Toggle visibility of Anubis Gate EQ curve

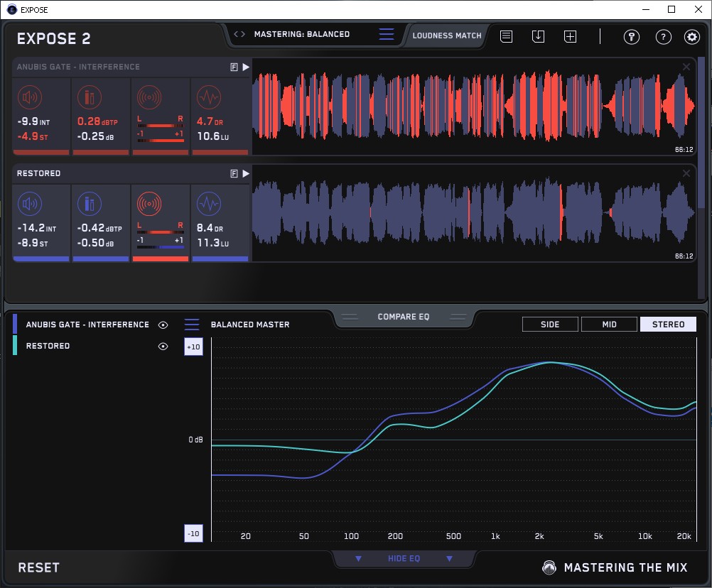coord(163,325)
